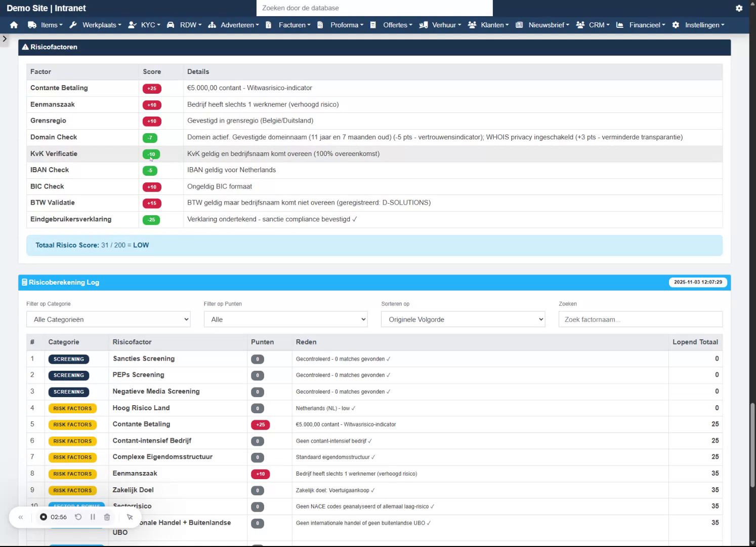
Task: Click the calculator icon in Risicoberekening Log header
Action: pyautogui.click(x=24, y=282)
